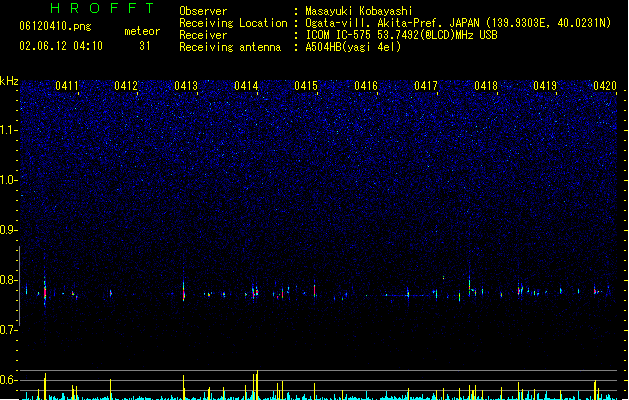Click the 'meteor' count label
629x400 pixels.
142,31
